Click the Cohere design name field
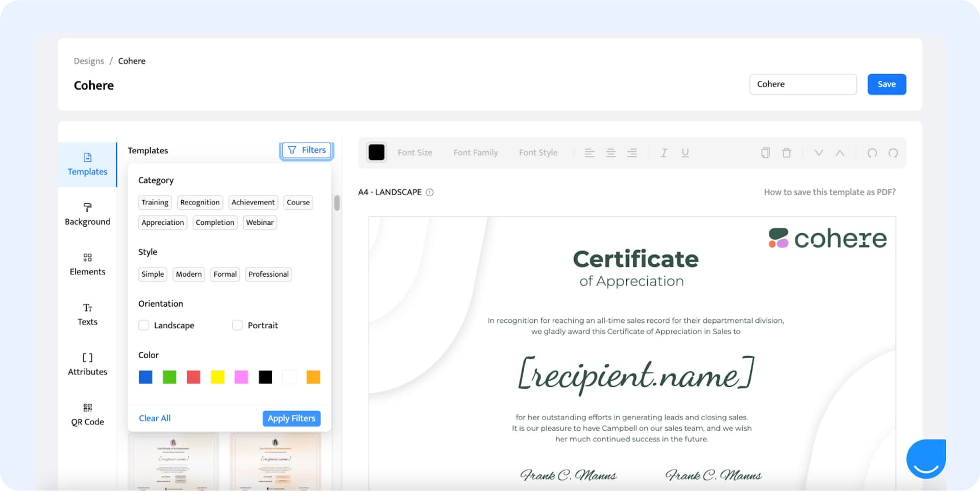Image resolution: width=980 pixels, height=491 pixels. (802, 84)
